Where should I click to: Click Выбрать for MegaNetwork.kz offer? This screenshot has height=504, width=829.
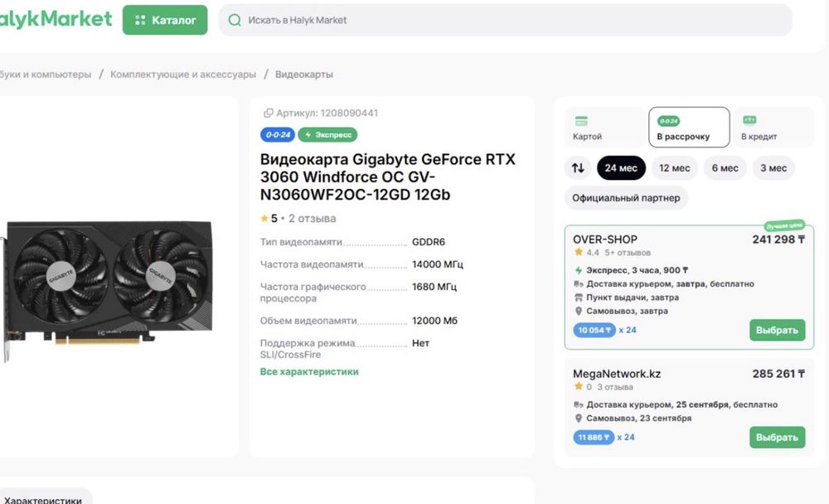tap(778, 438)
